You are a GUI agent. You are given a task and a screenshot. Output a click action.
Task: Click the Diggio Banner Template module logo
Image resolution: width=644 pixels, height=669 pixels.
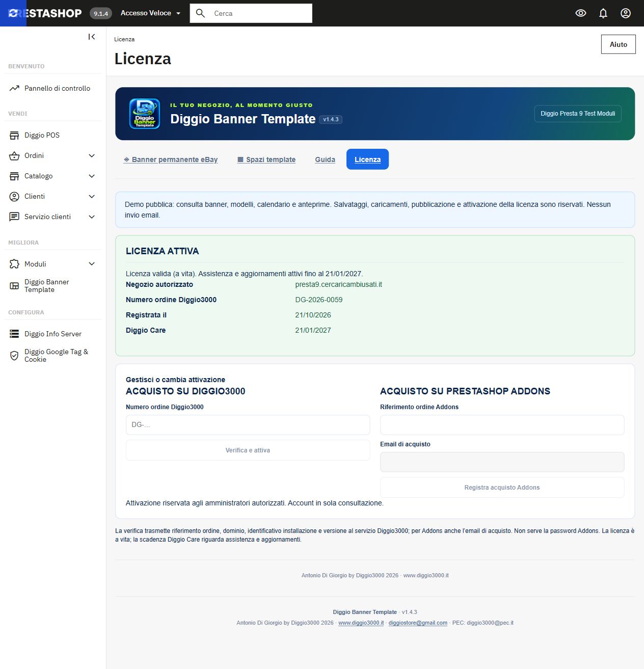(145, 114)
